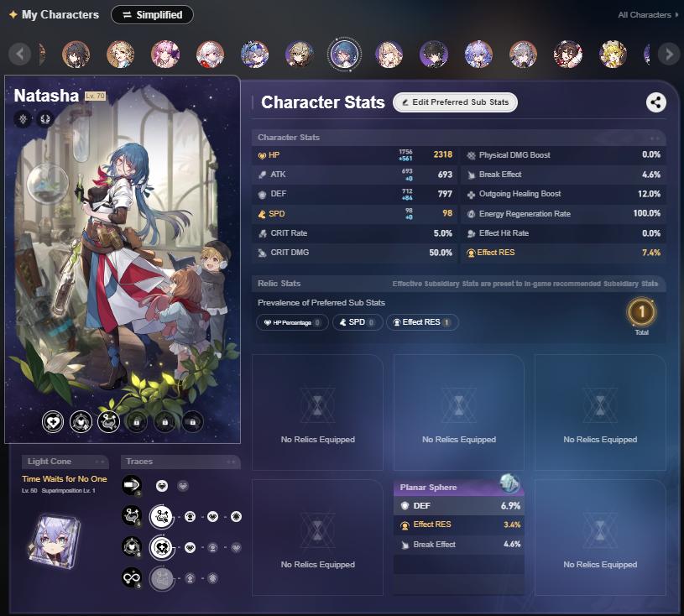This screenshot has width=684, height=616.
Task: Select the large highlighted skill trace node
Action: 161,516
